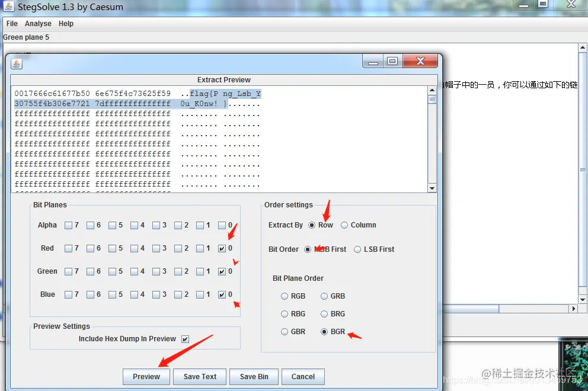This screenshot has height=391, width=588.
Task: Click the Extract Preview header label
Action: (x=224, y=80)
